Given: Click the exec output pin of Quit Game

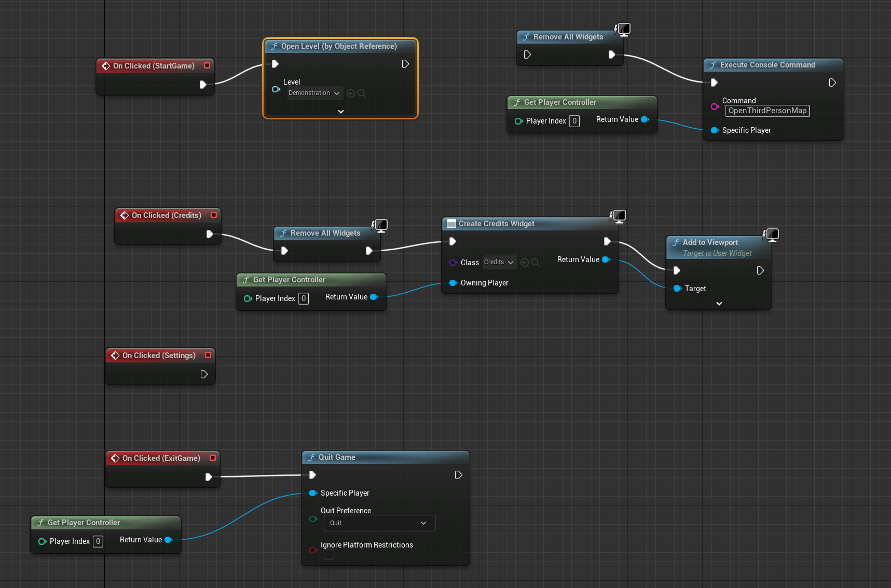Looking at the screenshot, I should click(x=458, y=475).
